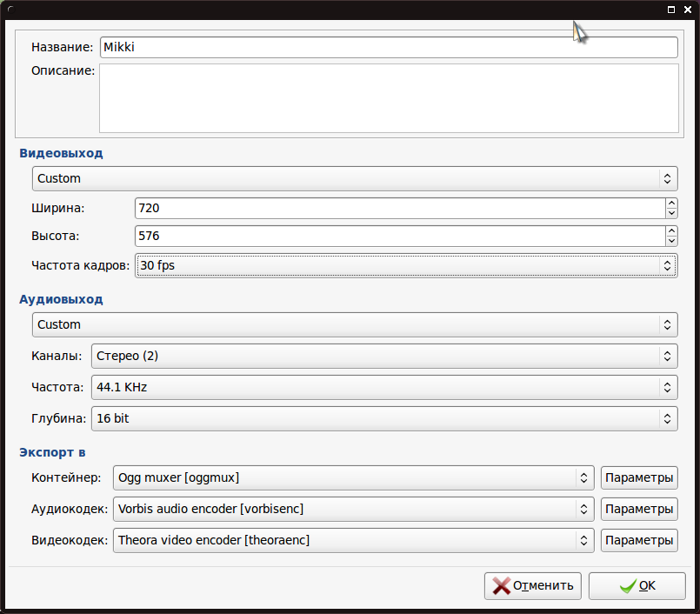The height and width of the screenshot is (614, 700).
Task: Click the Частота кадров label
Action: (80, 266)
